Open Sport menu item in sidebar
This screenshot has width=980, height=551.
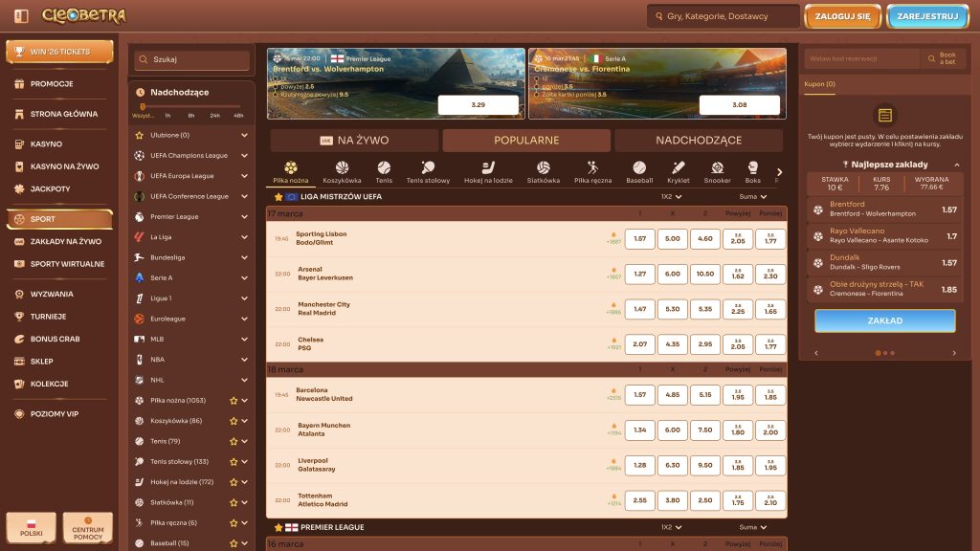click(x=59, y=219)
